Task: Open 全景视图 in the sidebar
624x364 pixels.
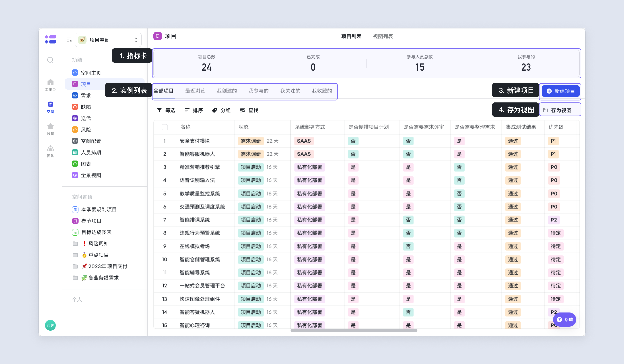Action: click(x=104, y=175)
